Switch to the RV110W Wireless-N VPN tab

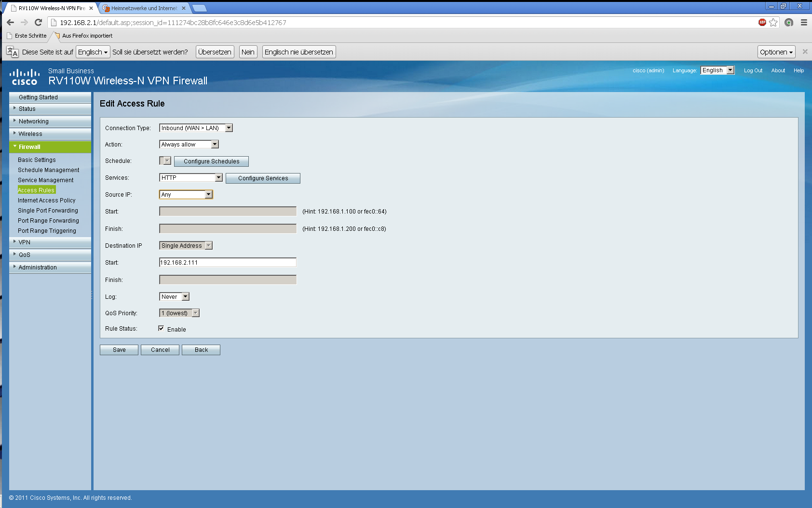tap(51, 8)
